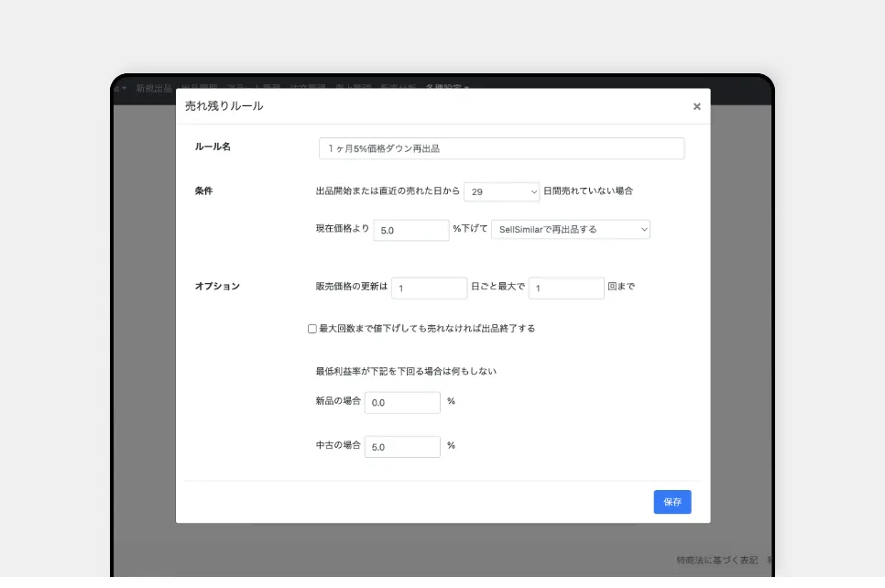Enable the 出品終了する checkbox
This screenshot has width=885, height=588.
[x=312, y=328]
